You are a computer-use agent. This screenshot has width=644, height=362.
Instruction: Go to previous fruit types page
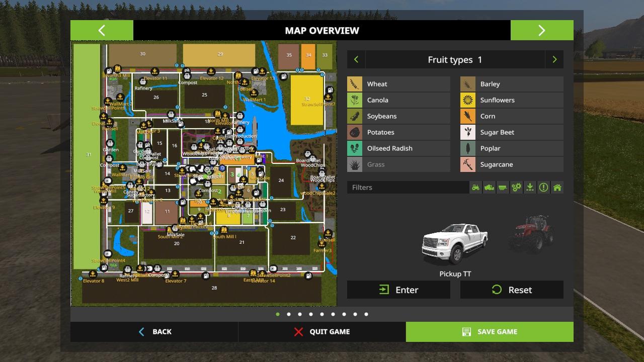coord(356,60)
